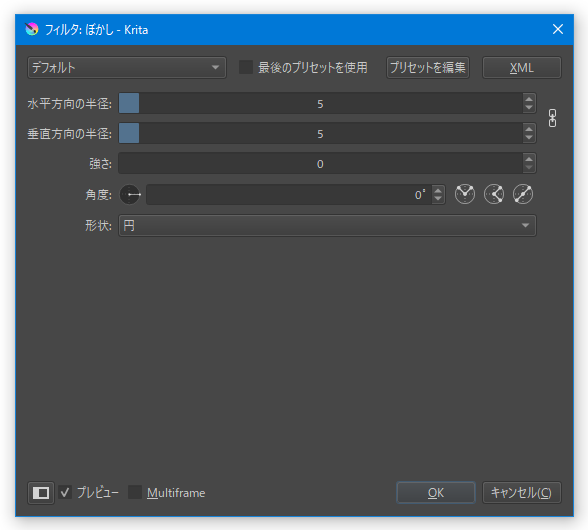Uncheck the プレビュー checkbox

coord(65,492)
